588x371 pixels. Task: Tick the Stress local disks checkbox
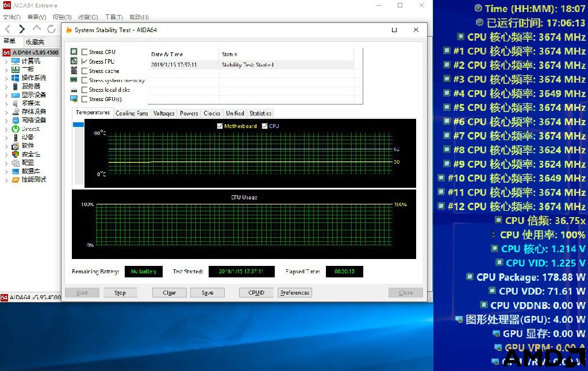pyautogui.click(x=84, y=90)
